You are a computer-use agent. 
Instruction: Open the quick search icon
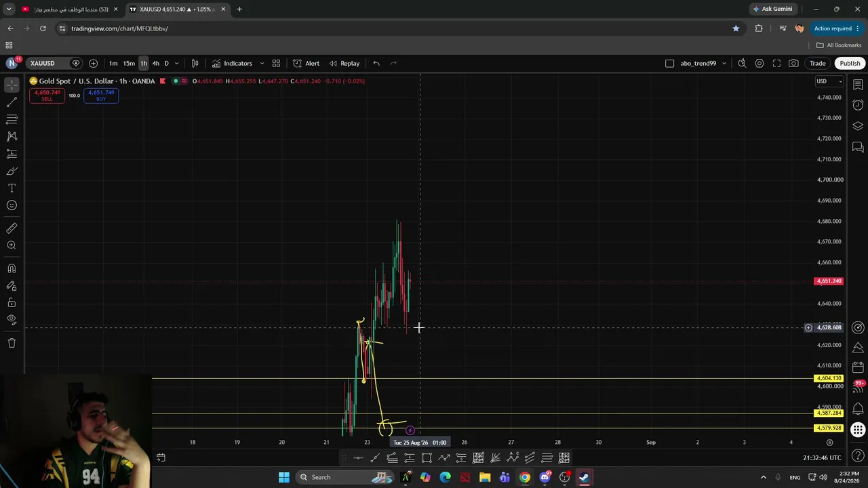(x=742, y=63)
